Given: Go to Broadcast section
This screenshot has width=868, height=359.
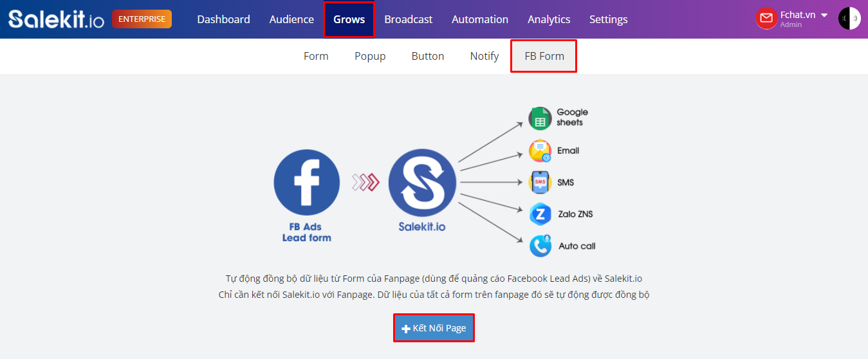Looking at the screenshot, I should [x=408, y=19].
